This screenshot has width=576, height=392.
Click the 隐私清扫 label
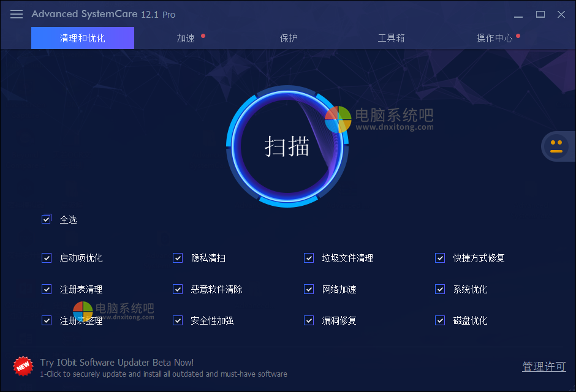coord(208,258)
